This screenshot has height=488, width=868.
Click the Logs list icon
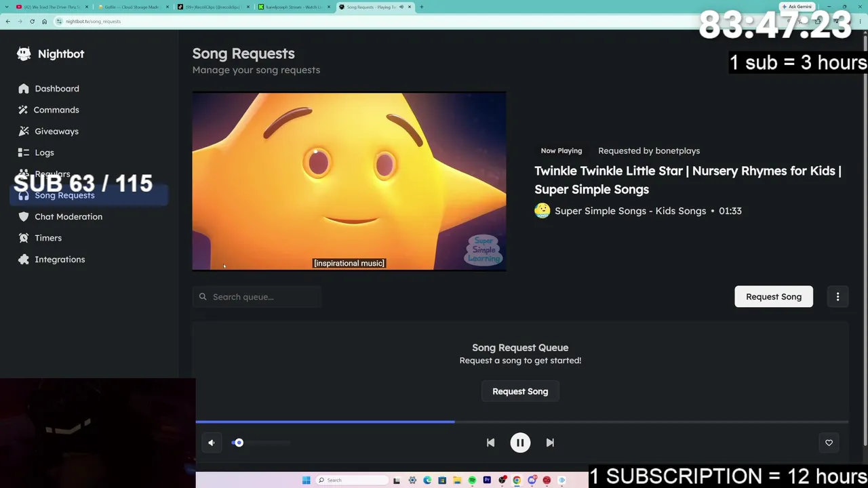(x=24, y=152)
